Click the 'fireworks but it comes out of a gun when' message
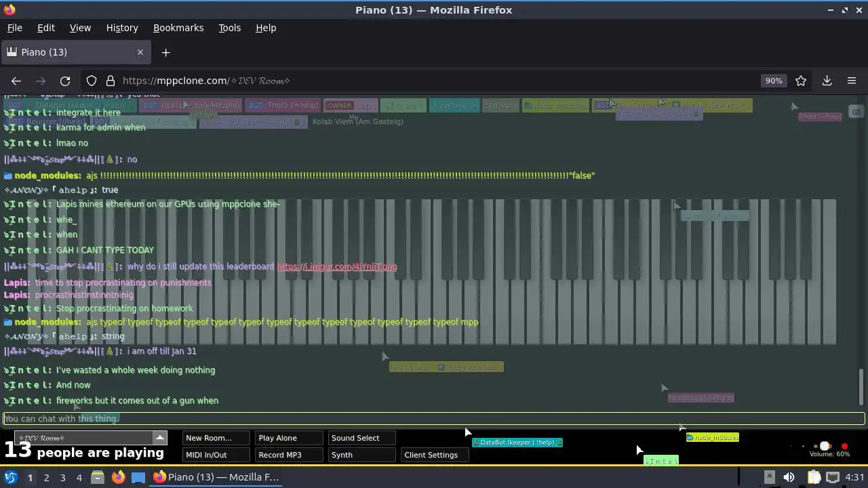The height and width of the screenshot is (488, 868). coord(137,401)
